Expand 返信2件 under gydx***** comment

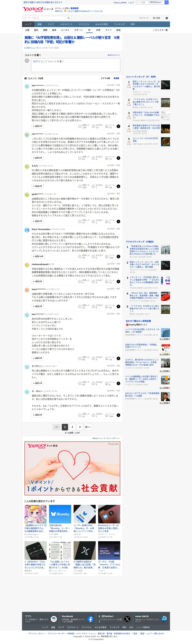[x=37, y=222]
